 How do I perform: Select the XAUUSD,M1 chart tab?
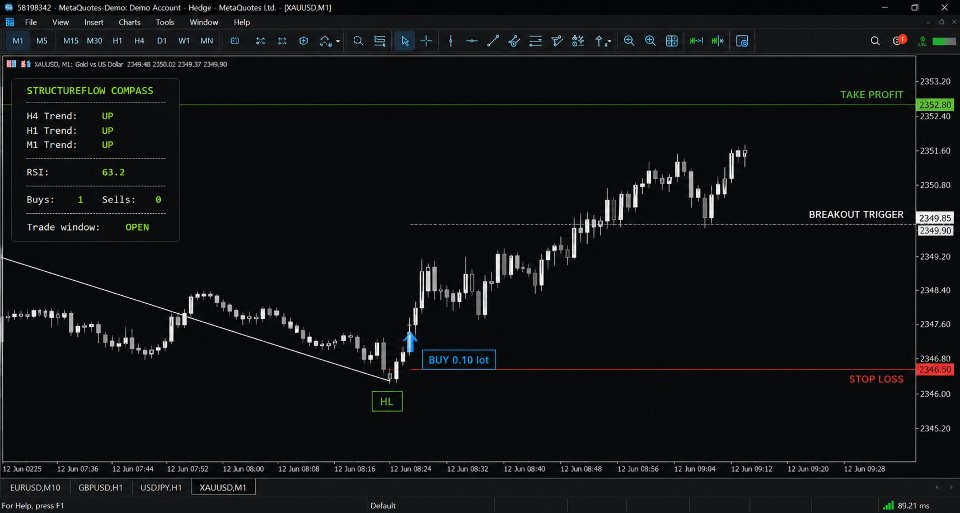223,488
